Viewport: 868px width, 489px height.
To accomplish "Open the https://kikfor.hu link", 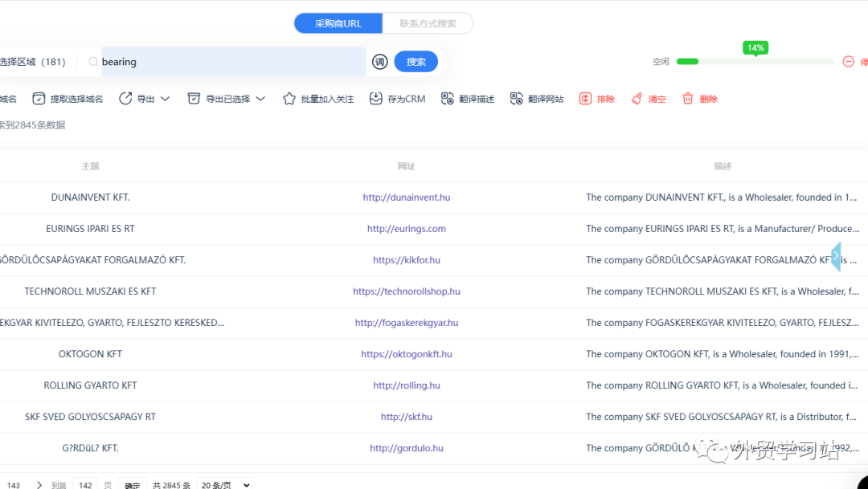I will point(407,260).
